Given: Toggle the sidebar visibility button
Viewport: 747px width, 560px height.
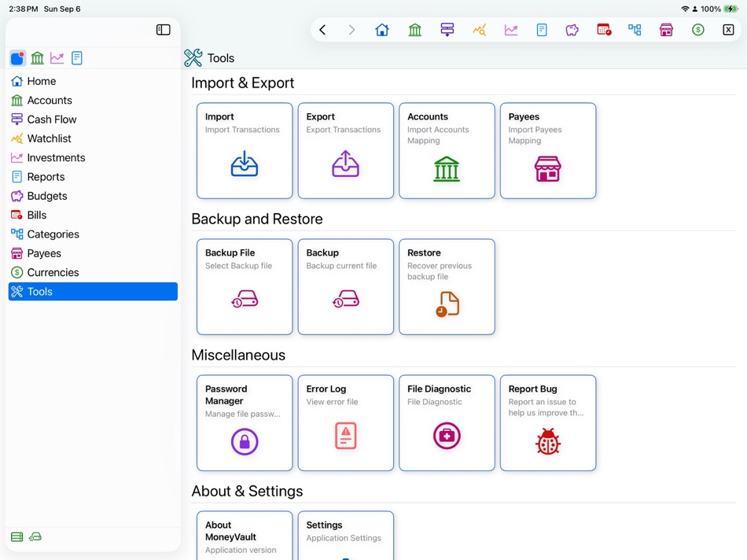Looking at the screenshot, I should tap(163, 30).
